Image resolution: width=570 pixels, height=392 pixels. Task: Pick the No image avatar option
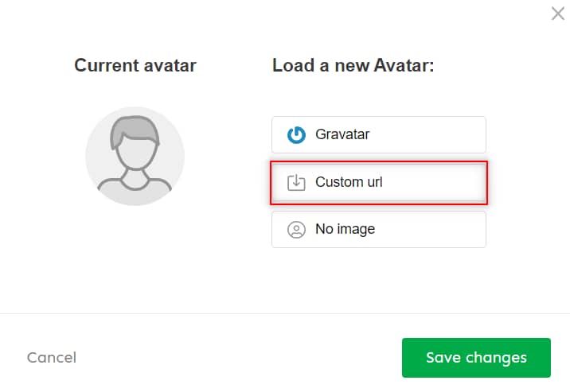[378, 230]
